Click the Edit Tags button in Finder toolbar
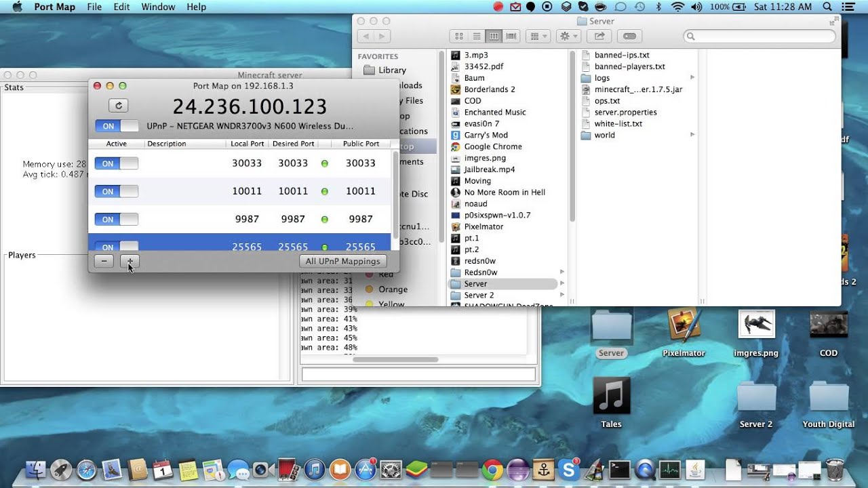Image resolution: width=868 pixels, height=488 pixels. click(629, 36)
